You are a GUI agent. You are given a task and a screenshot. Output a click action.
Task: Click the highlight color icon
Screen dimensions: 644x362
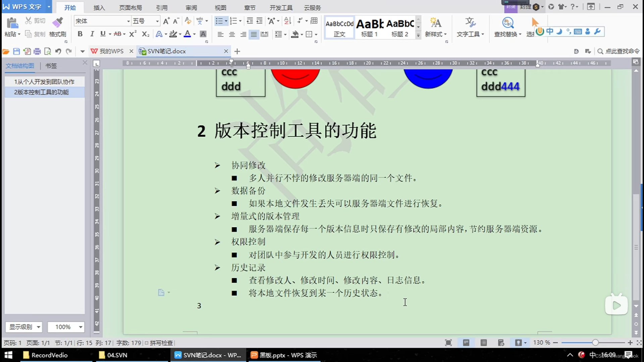point(173,34)
